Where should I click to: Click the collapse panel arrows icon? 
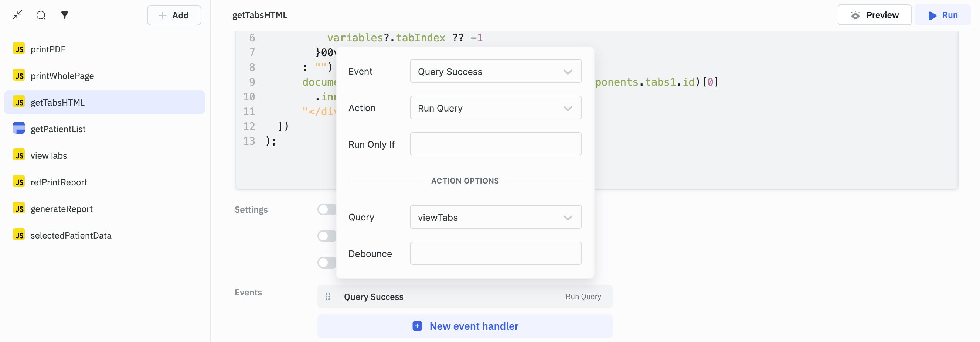(x=17, y=15)
